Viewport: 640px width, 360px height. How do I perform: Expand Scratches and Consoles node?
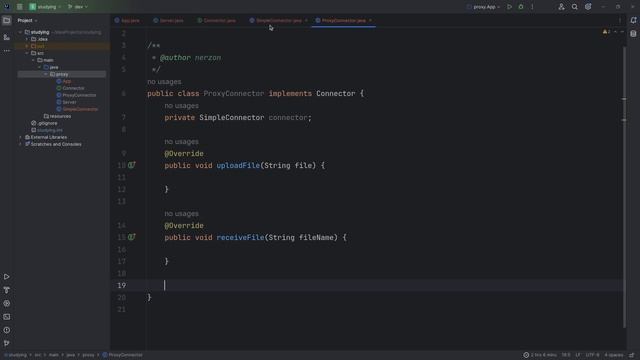20,144
